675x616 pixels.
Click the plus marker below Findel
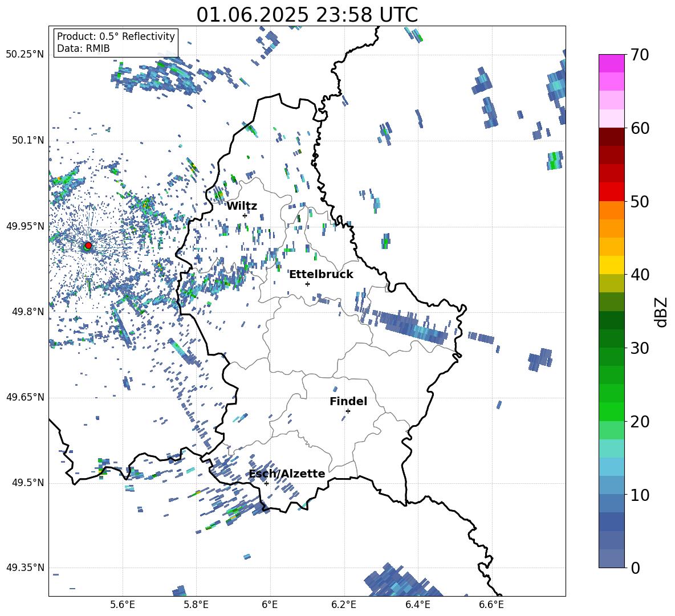[x=348, y=411]
